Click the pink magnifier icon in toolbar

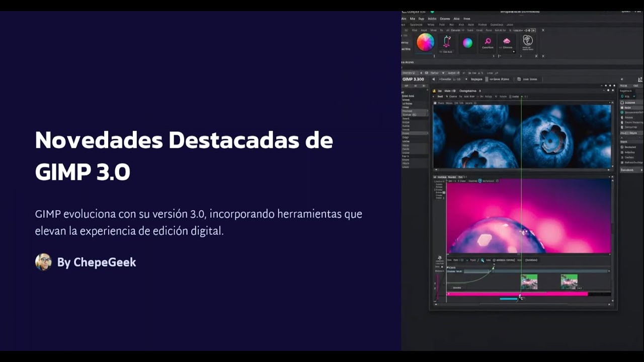coord(488,41)
